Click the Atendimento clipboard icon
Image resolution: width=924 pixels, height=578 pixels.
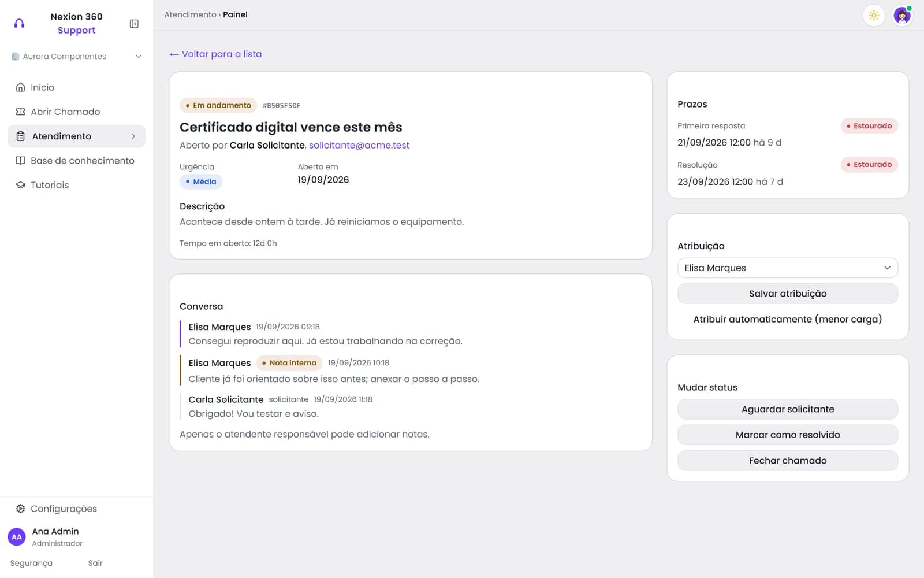tap(21, 136)
